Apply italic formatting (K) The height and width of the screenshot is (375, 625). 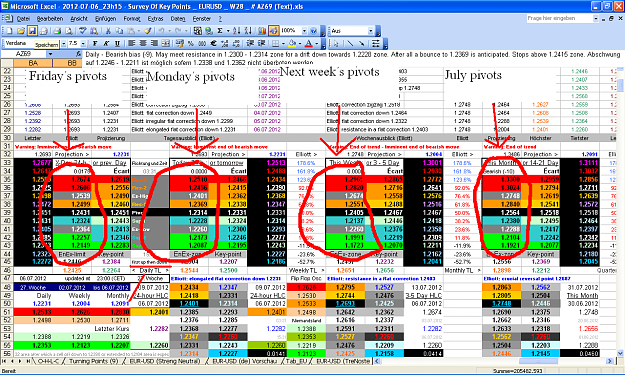[106, 43]
